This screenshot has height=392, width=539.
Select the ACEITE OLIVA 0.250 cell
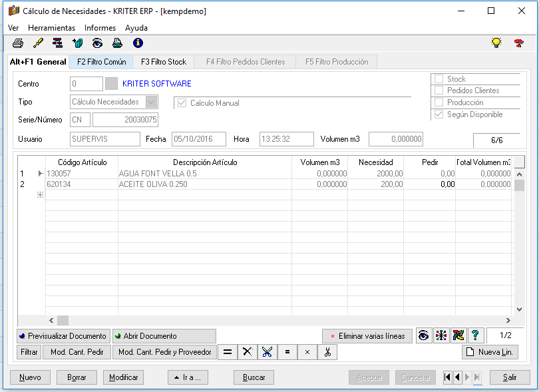(x=205, y=184)
